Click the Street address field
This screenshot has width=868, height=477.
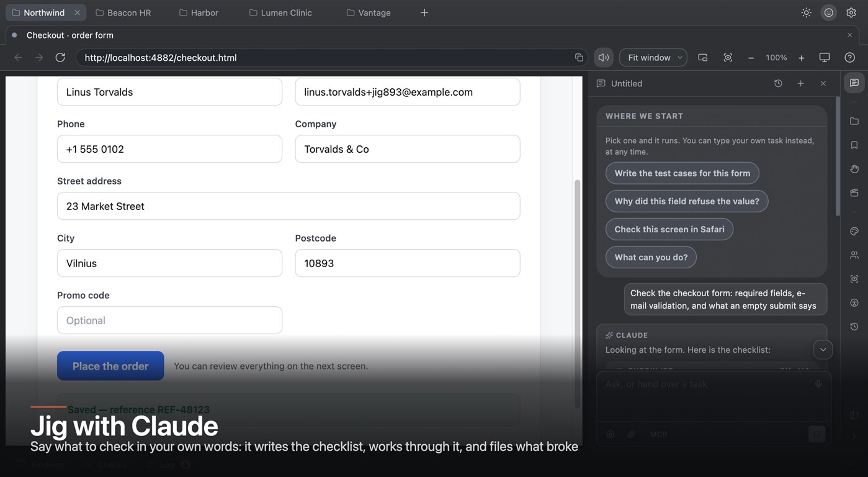pyautogui.click(x=289, y=206)
